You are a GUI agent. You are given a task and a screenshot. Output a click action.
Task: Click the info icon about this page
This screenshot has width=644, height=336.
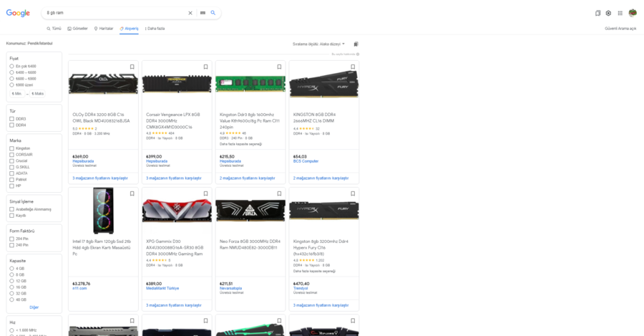pos(358,54)
